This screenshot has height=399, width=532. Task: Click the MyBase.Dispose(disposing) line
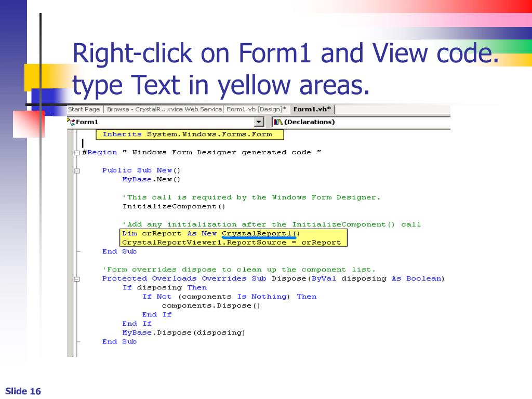[x=183, y=332]
